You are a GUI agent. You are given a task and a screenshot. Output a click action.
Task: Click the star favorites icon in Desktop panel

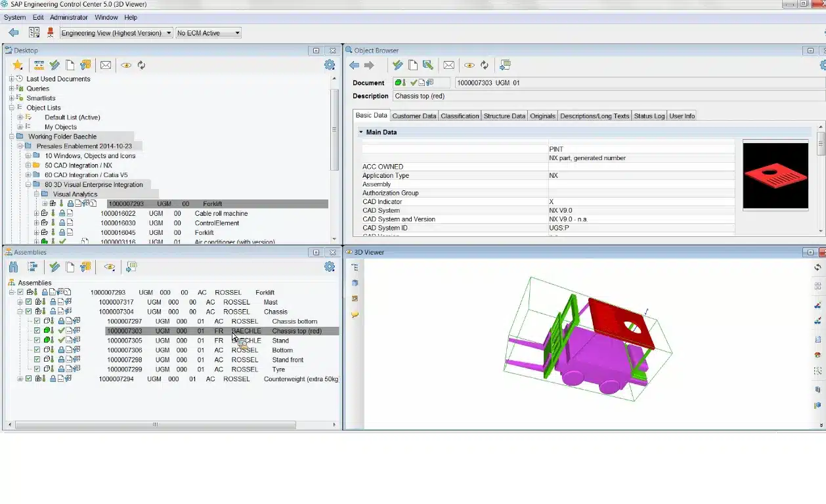pyautogui.click(x=18, y=65)
